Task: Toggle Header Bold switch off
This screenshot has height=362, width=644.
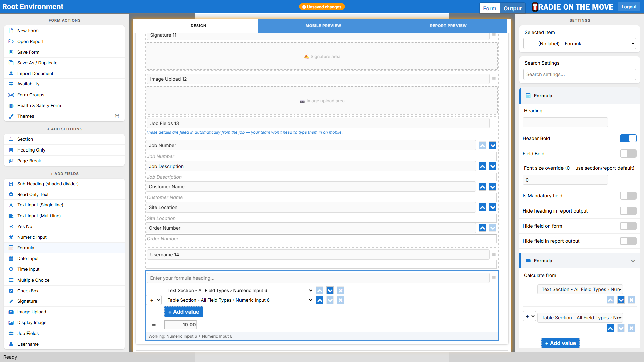Action: [x=628, y=138]
